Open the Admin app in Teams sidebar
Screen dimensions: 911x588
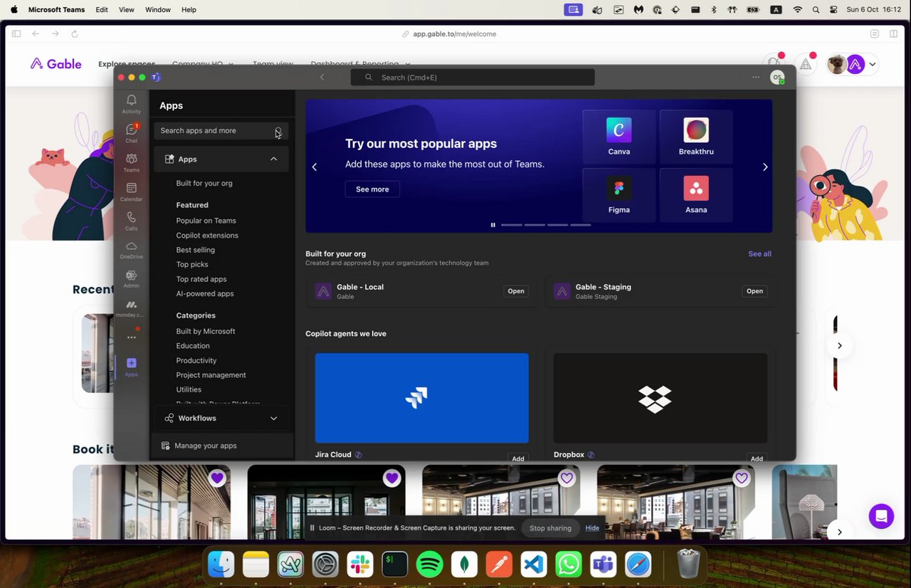[x=131, y=279]
